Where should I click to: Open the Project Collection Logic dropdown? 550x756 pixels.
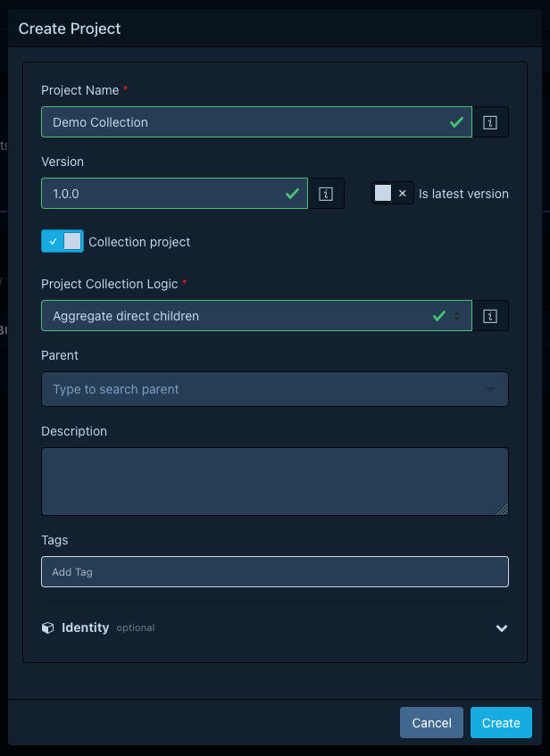(256, 316)
